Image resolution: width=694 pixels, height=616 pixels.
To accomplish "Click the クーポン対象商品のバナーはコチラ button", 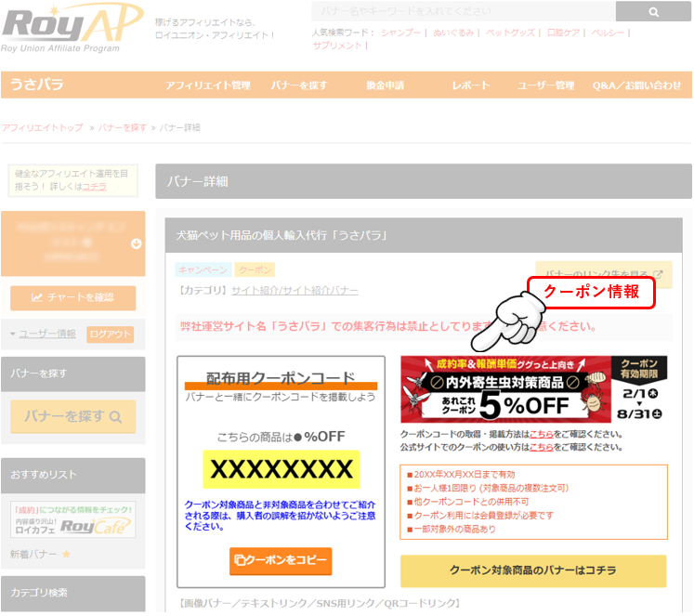I will 532,570.
